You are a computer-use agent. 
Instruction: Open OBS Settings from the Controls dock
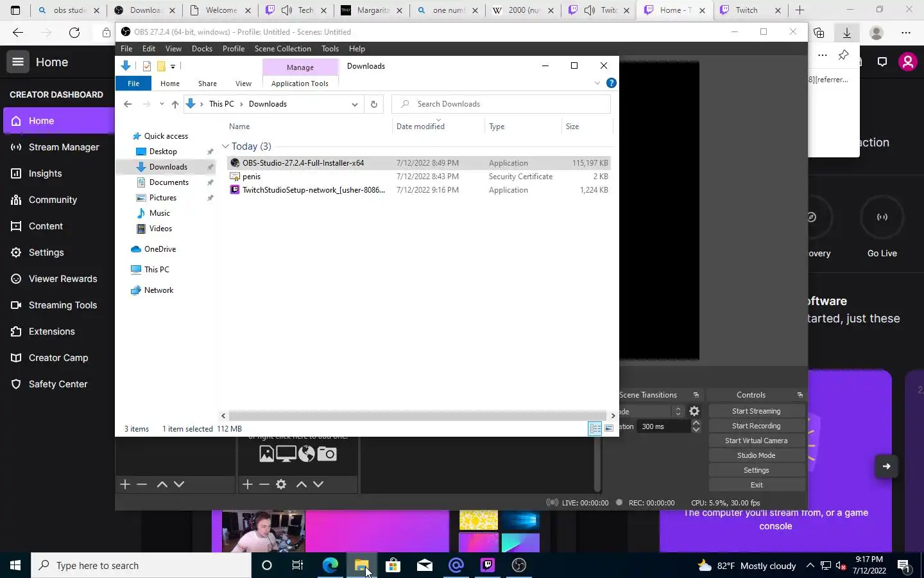(757, 470)
